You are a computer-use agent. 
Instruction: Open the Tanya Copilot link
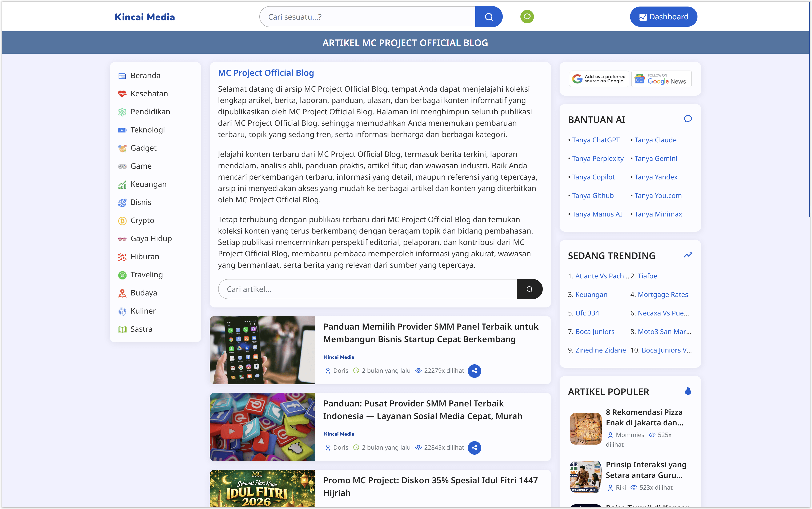pos(593,177)
